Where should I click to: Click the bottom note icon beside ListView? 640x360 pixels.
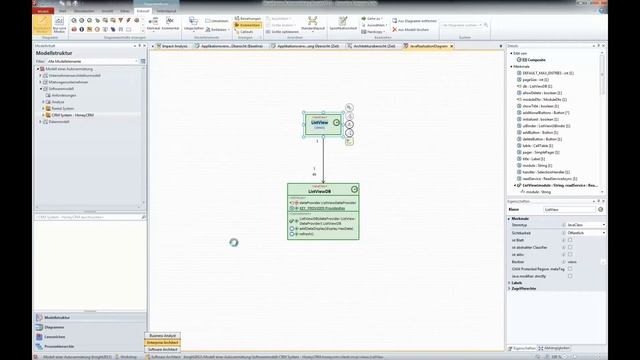[349, 142]
